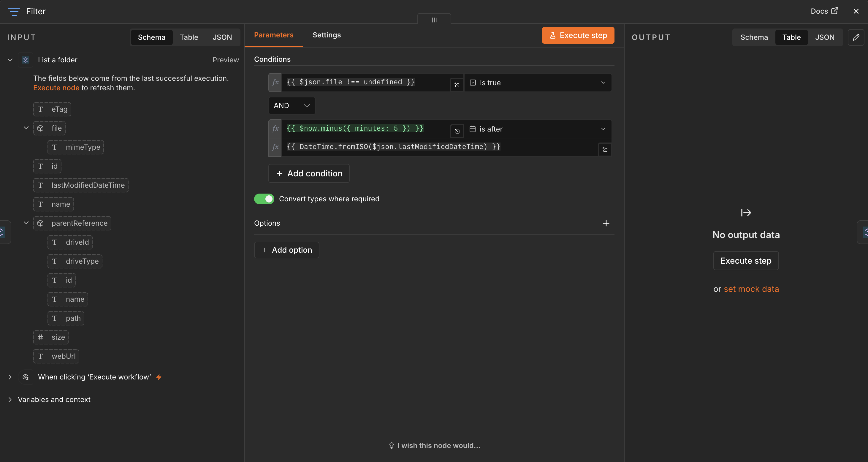868x462 pixels.
Task: Open expression editor for first condition
Action: tap(457, 85)
